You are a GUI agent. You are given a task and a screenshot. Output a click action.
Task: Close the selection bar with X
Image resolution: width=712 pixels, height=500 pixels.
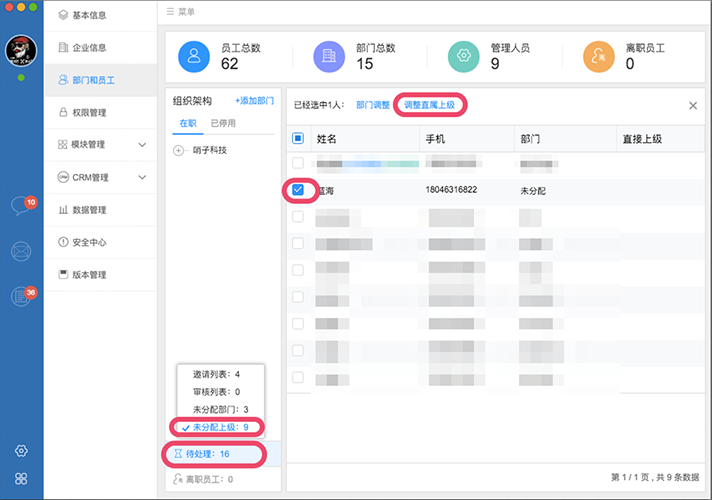[693, 105]
